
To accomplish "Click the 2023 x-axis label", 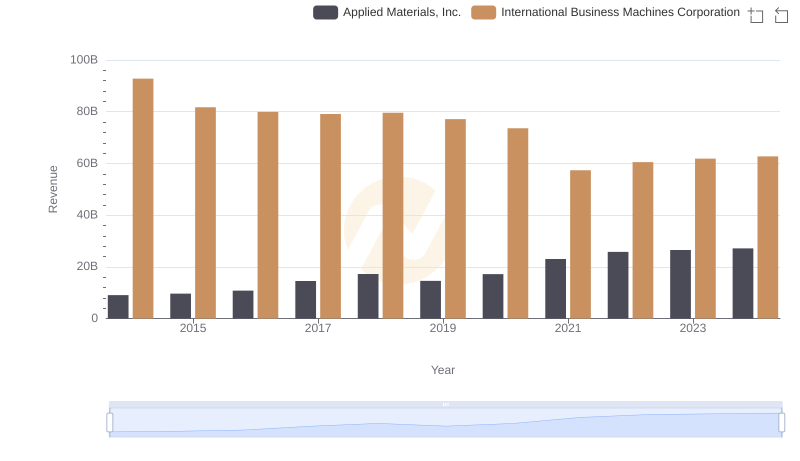I will [x=693, y=328].
